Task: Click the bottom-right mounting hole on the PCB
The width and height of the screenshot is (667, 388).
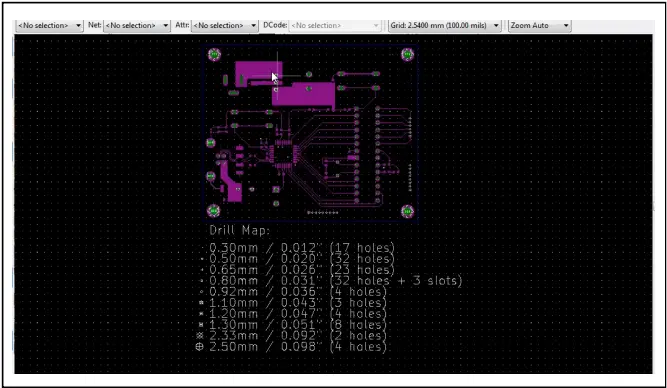Action: (x=408, y=211)
